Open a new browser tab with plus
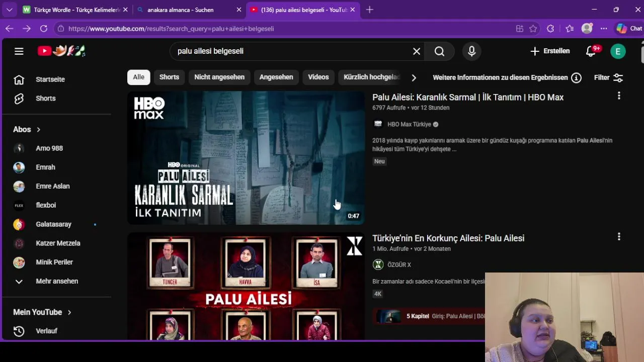This screenshot has width=644, height=362. tap(370, 10)
